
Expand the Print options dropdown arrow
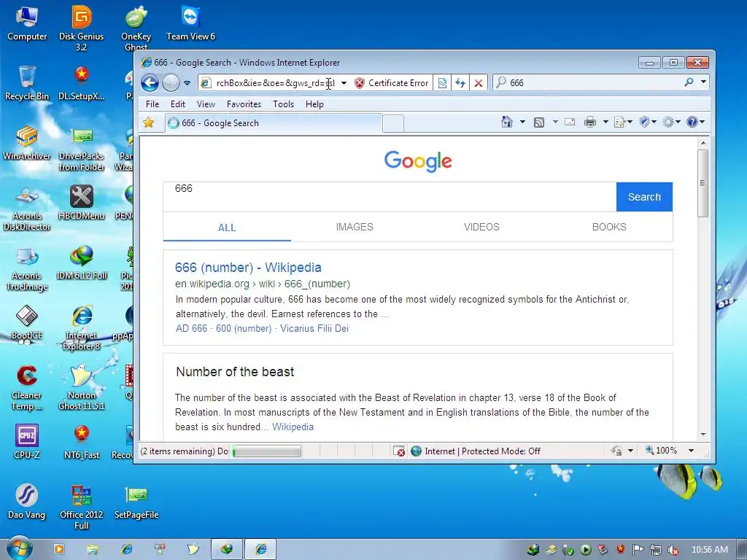pos(605,122)
